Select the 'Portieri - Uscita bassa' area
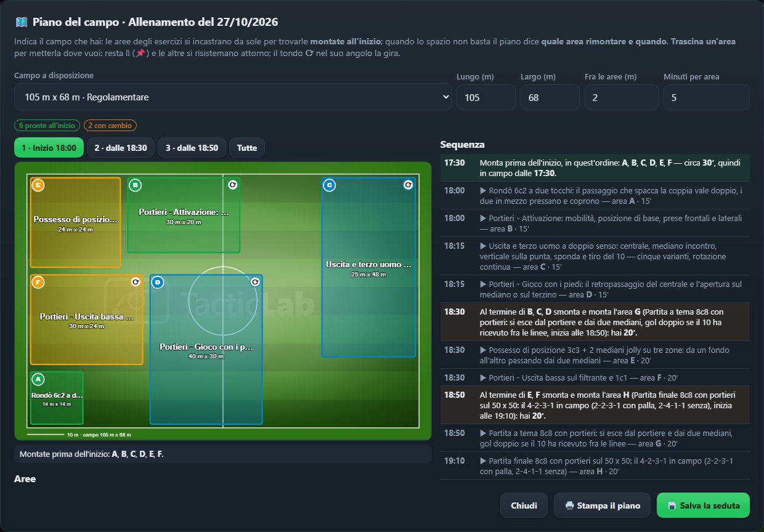Screen dimensions: 764x532 [x=87, y=320]
